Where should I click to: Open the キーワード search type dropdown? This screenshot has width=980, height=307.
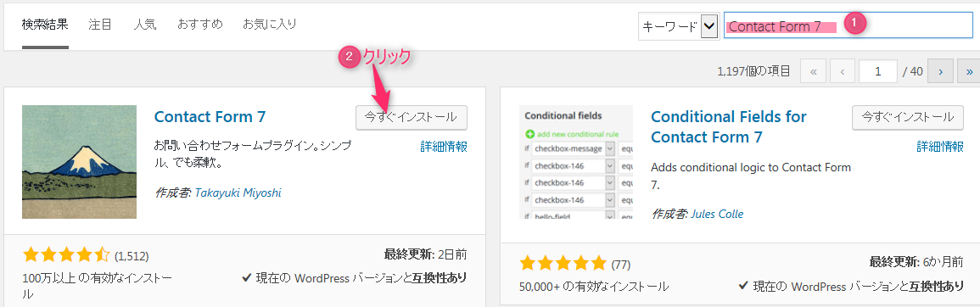coord(678,26)
